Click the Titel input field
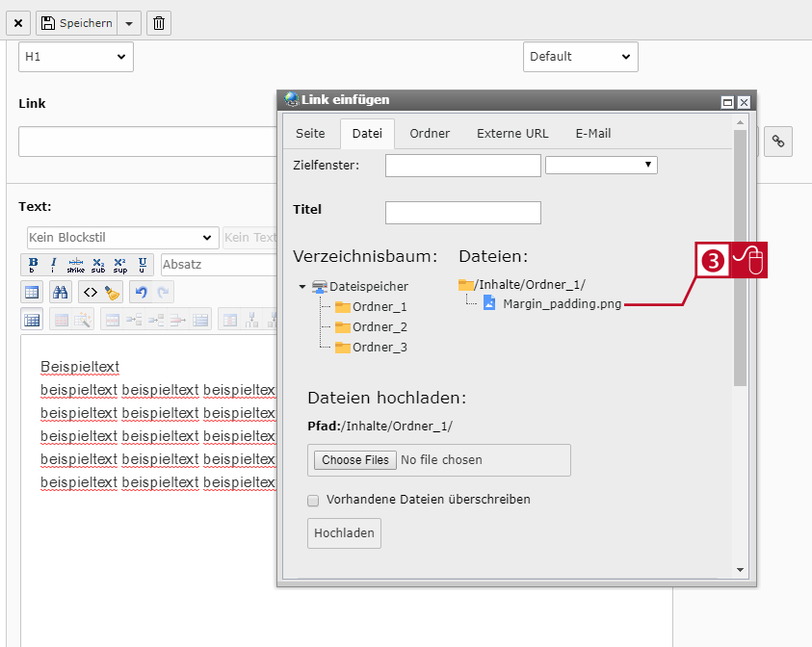812x647 pixels. point(463,213)
